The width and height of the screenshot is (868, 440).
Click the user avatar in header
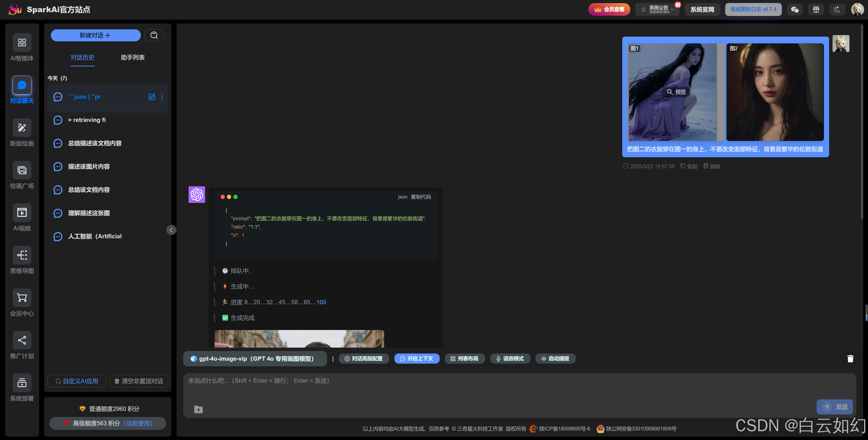pos(857,9)
